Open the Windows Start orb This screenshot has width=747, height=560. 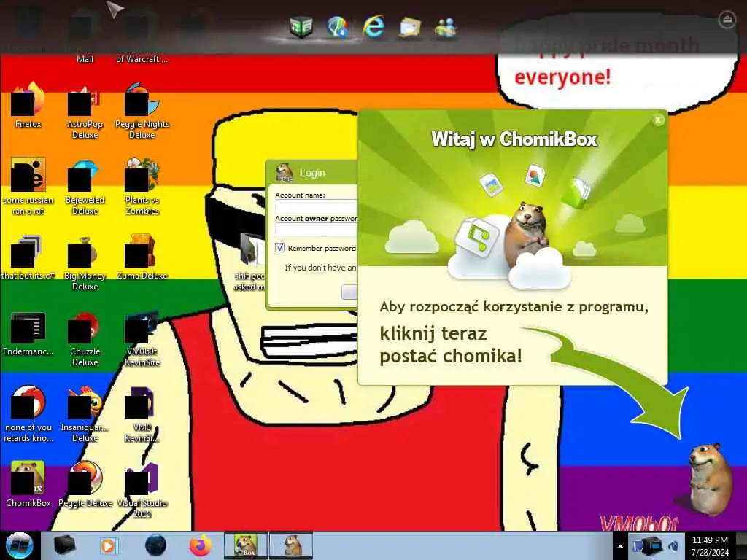[20, 545]
